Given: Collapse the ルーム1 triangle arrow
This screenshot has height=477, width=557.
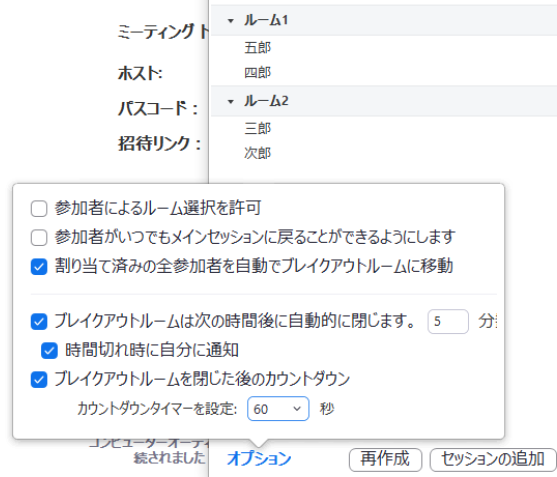Looking at the screenshot, I should 231,21.
